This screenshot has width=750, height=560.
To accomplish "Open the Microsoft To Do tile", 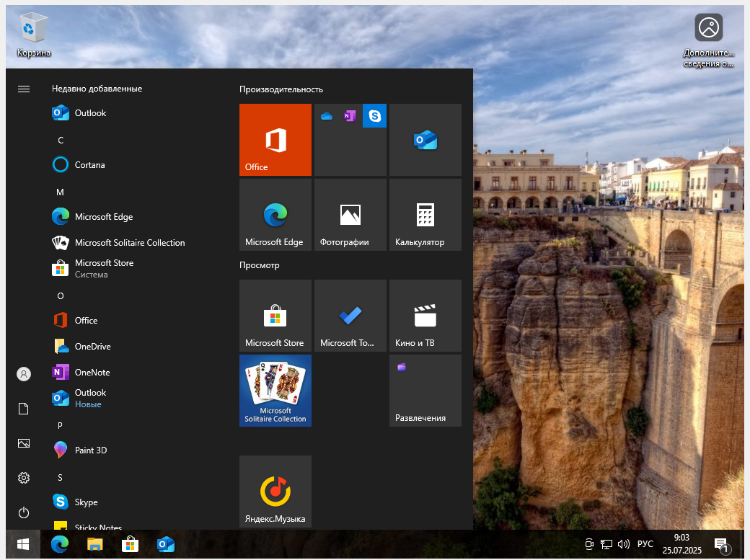I will point(350,316).
